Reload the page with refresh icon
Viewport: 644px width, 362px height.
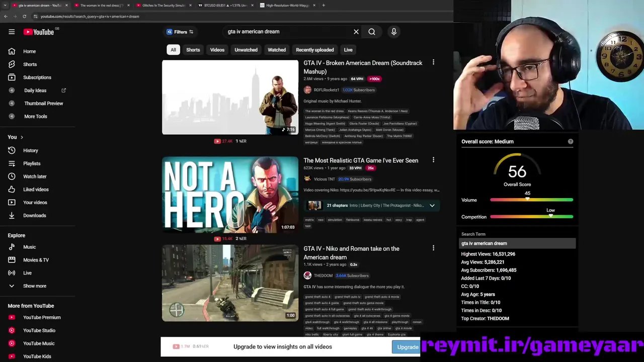(x=24, y=17)
